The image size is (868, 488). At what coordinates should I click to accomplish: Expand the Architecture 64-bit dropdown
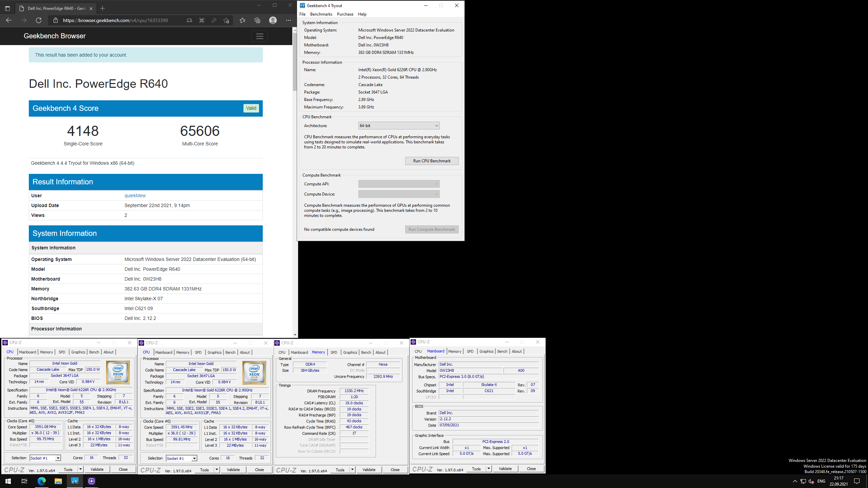click(x=399, y=126)
